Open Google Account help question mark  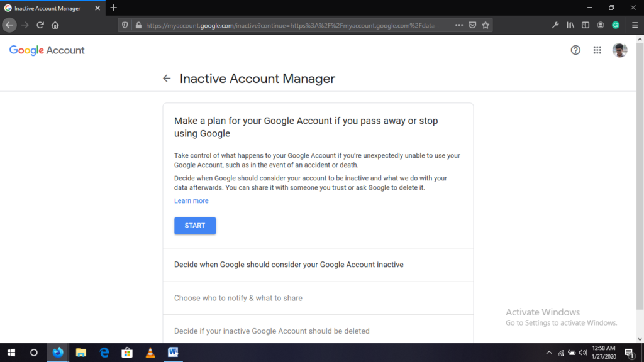pyautogui.click(x=575, y=50)
